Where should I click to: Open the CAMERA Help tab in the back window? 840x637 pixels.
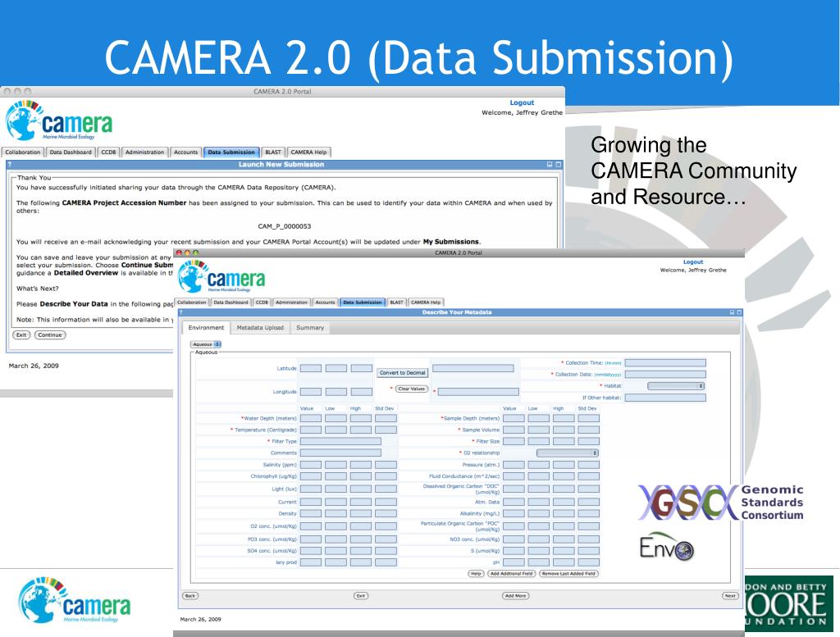click(x=308, y=152)
